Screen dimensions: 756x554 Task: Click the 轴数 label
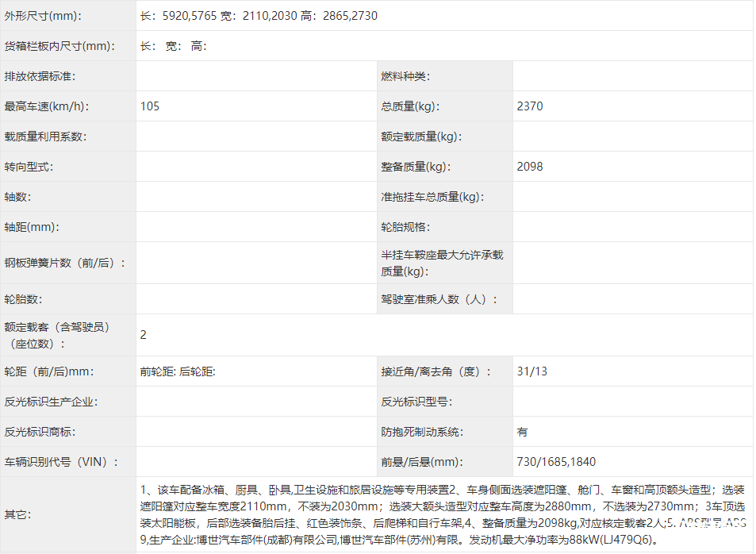tap(17, 197)
